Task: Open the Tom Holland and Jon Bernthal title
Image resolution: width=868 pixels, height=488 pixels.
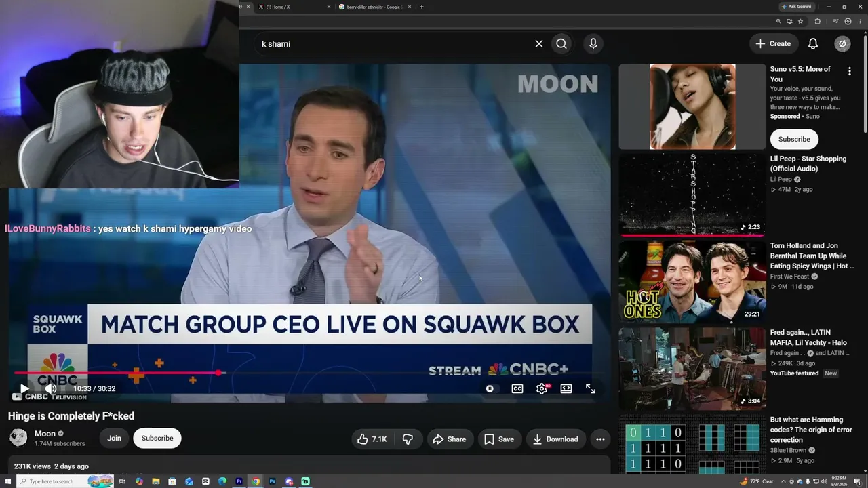Action: pos(812,256)
